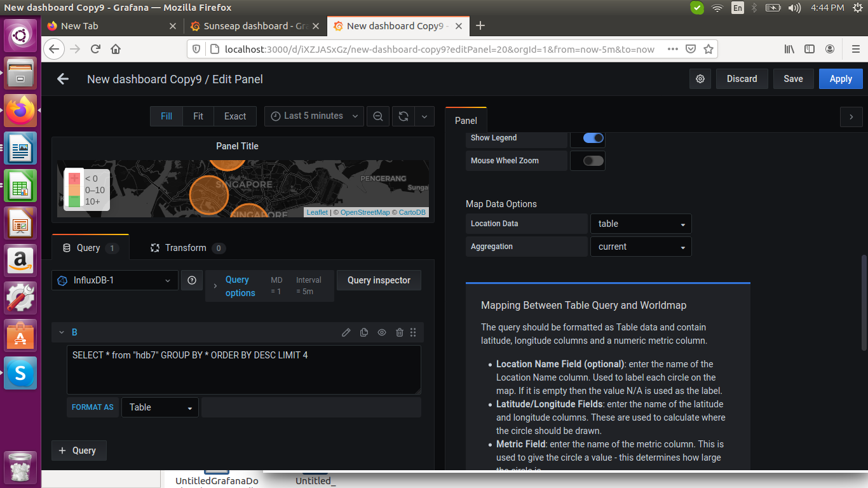
Task: Apply the panel changes
Action: click(x=840, y=78)
